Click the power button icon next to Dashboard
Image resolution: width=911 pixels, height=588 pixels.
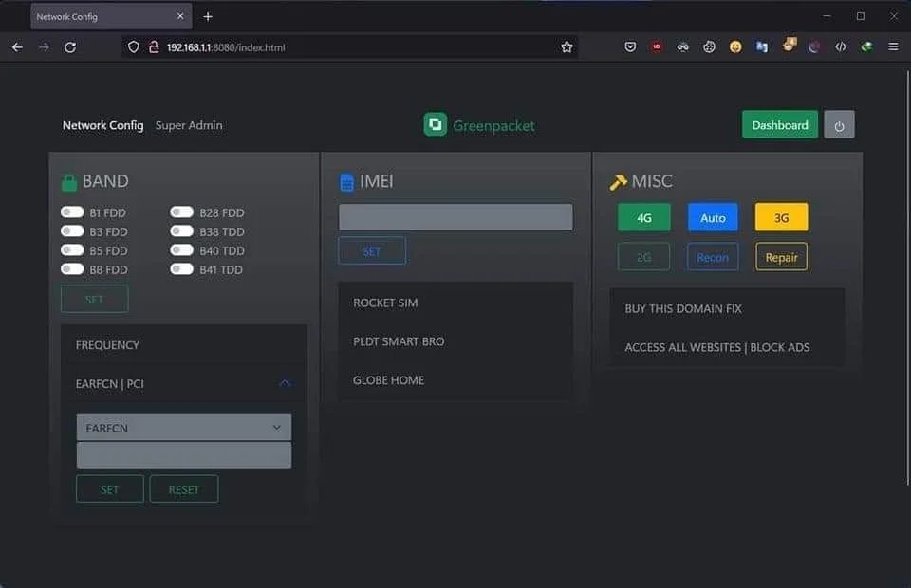tap(839, 125)
